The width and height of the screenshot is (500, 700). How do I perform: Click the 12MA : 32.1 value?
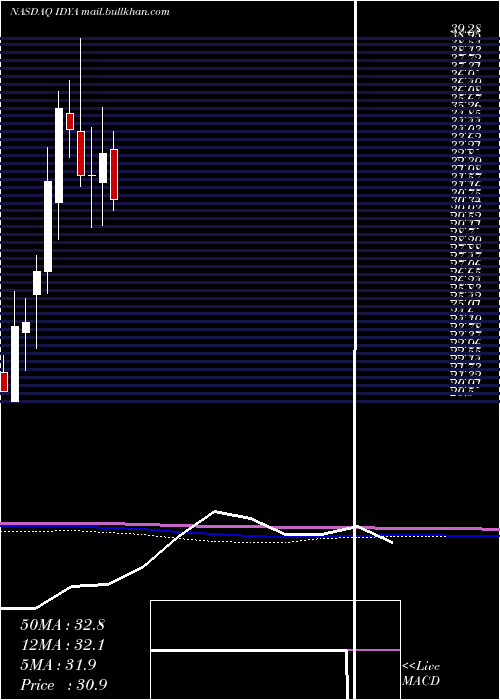[x=62, y=645]
